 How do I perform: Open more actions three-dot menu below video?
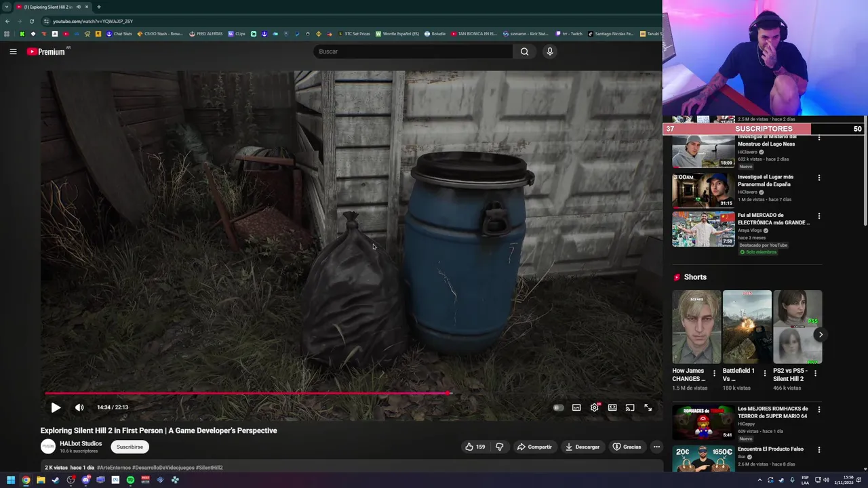click(x=656, y=447)
